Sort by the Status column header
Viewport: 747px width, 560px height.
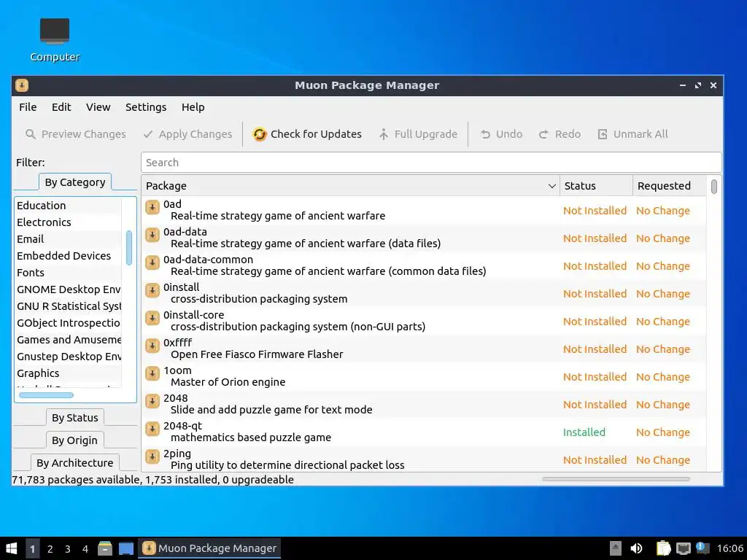pos(596,186)
